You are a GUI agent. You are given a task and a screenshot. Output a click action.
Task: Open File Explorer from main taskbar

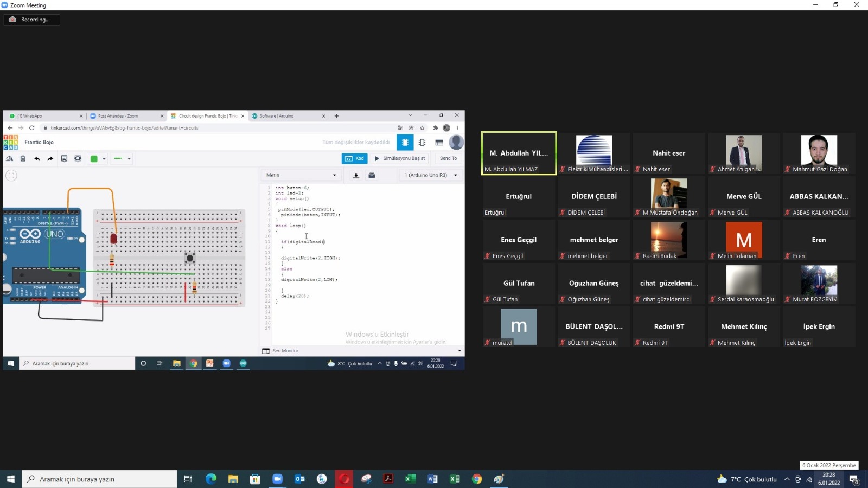(x=233, y=479)
